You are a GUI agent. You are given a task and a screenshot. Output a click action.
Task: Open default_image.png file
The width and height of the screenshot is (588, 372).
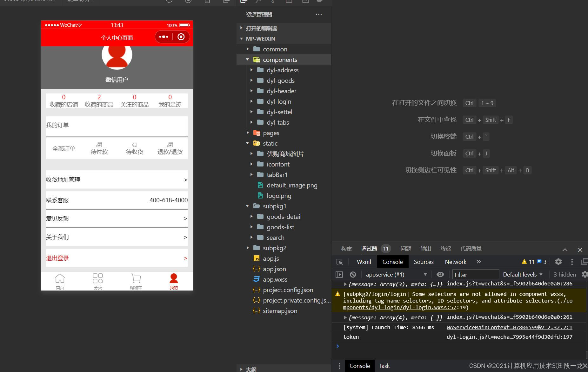tap(284, 185)
